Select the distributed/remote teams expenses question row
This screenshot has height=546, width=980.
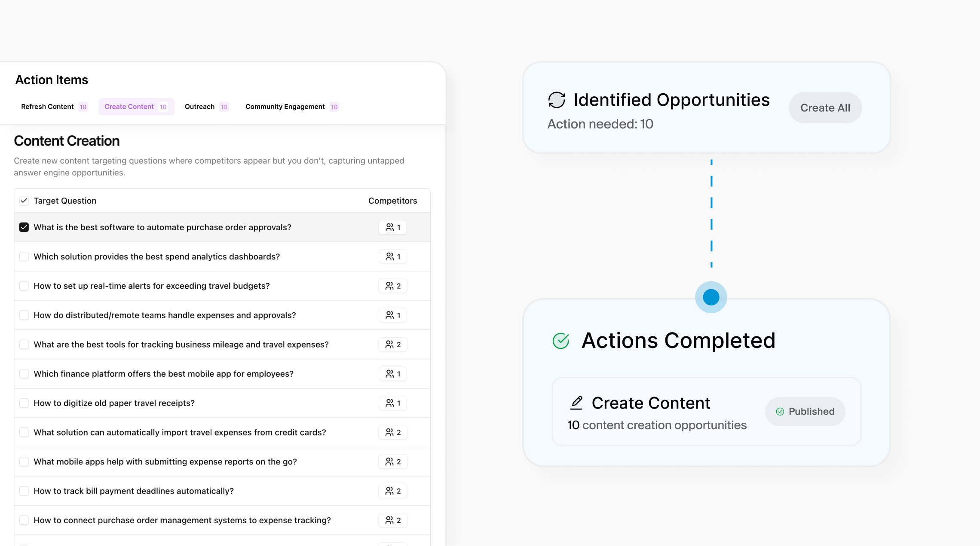coord(222,315)
